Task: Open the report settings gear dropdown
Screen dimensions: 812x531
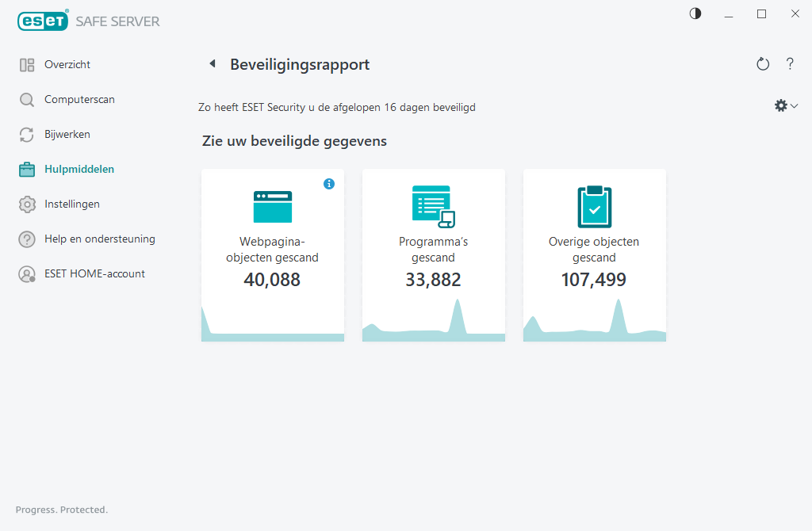Action: 786,106
